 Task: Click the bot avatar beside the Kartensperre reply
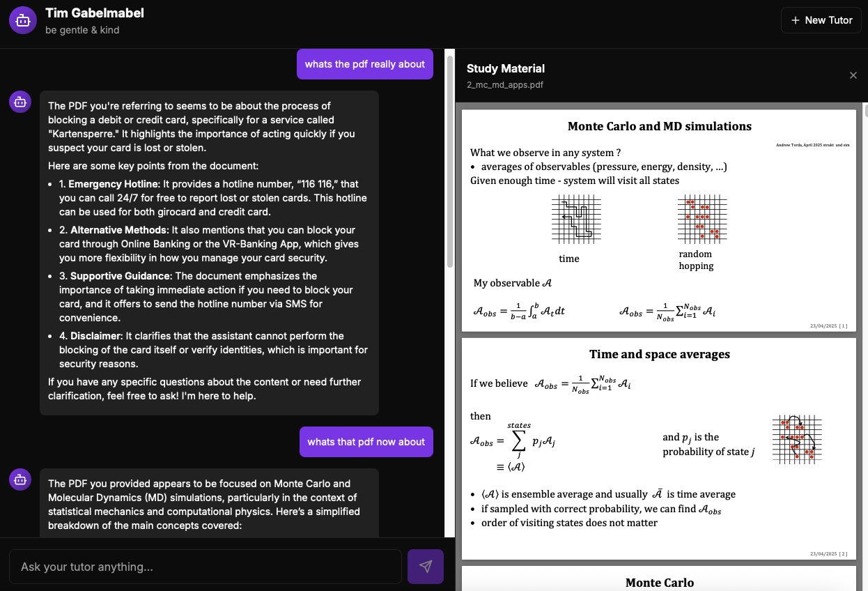pos(20,102)
